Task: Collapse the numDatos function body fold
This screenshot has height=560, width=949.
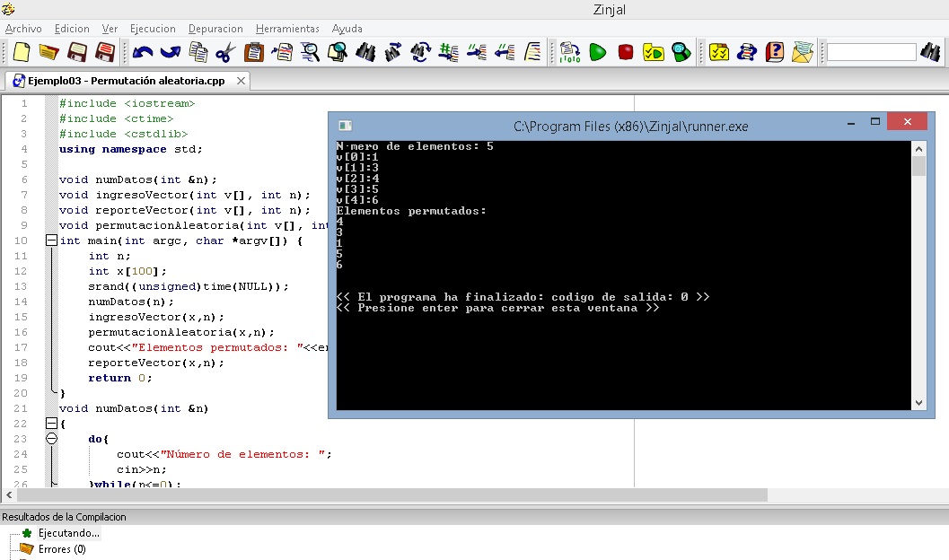Action: pyautogui.click(x=51, y=423)
